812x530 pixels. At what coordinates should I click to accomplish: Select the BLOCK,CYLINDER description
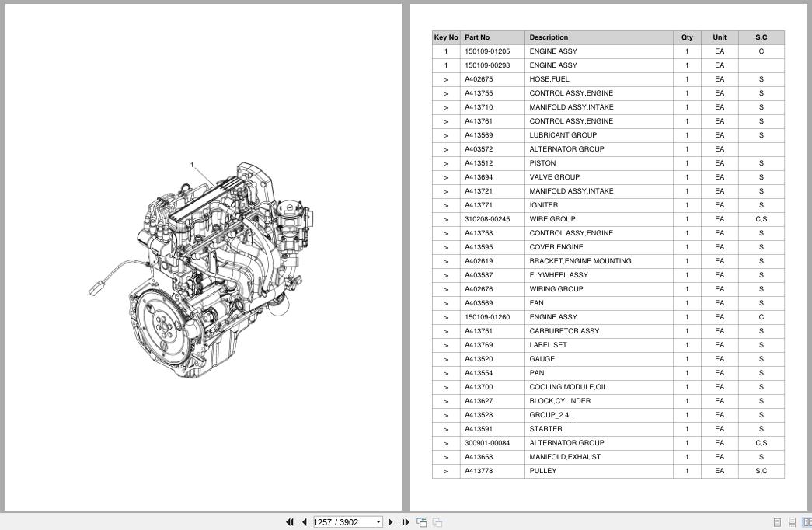559,401
